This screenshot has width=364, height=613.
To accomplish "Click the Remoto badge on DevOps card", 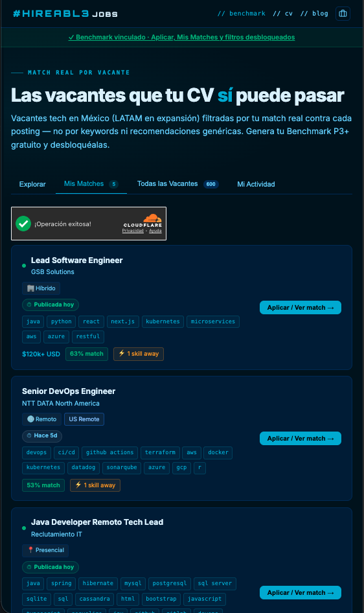I will coord(41,419).
